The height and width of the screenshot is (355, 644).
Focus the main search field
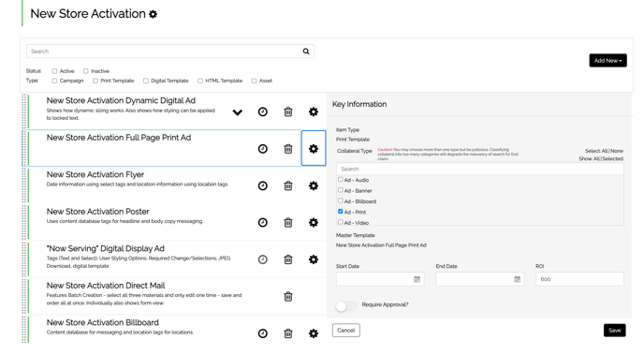pyautogui.click(x=170, y=52)
